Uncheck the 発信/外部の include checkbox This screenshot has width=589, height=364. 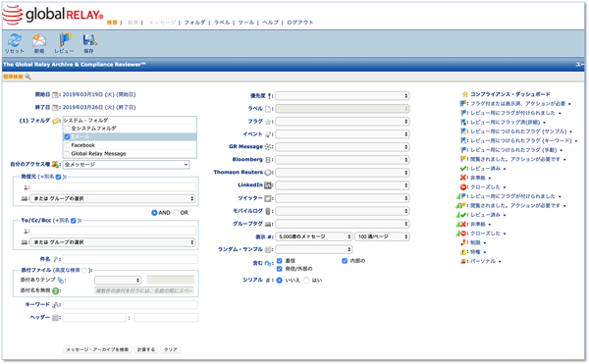(279, 269)
